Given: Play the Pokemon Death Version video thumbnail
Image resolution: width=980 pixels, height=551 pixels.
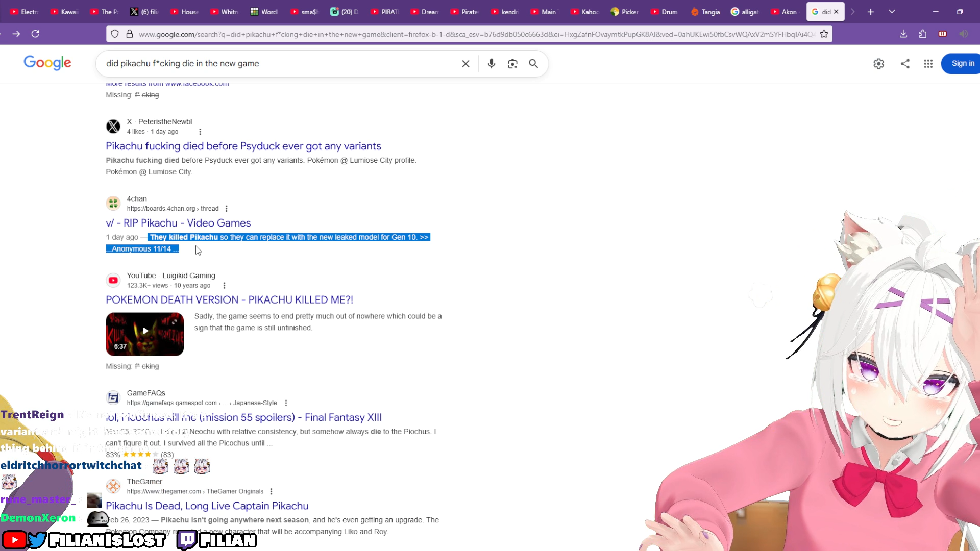Looking at the screenshot, I should [x=145, y=334].
